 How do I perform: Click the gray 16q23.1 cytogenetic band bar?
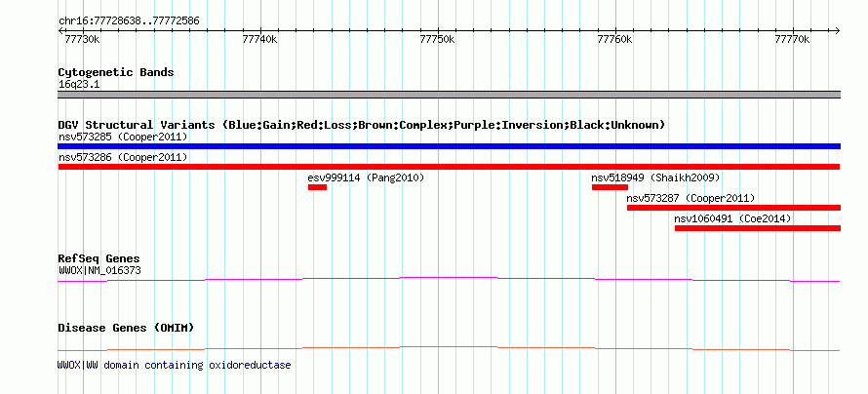(449, 95)
